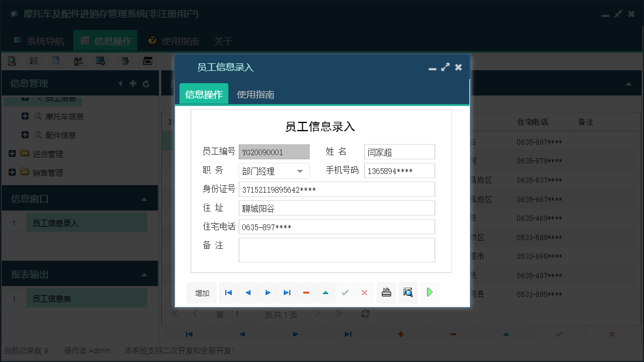This screenshot has width=644, height=362.
Task: Select the print preview icon in the dialog
Action: (x=408, y=292)
